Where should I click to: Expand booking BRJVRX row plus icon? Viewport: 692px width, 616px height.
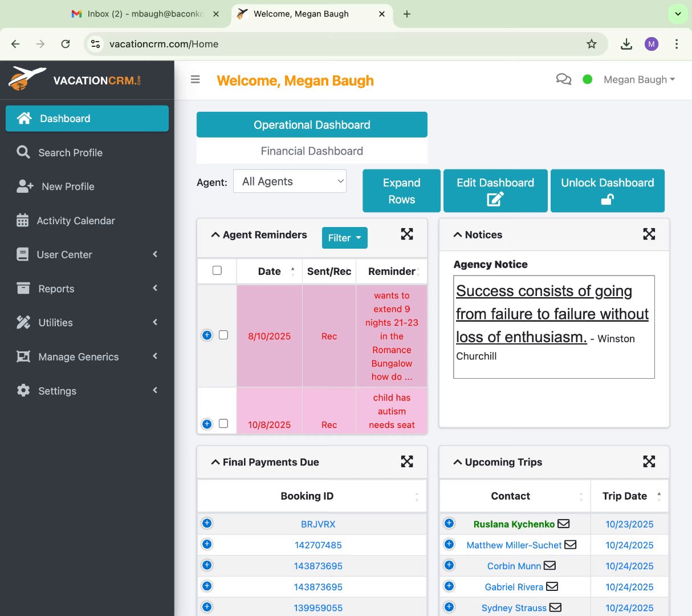(207, 523)
